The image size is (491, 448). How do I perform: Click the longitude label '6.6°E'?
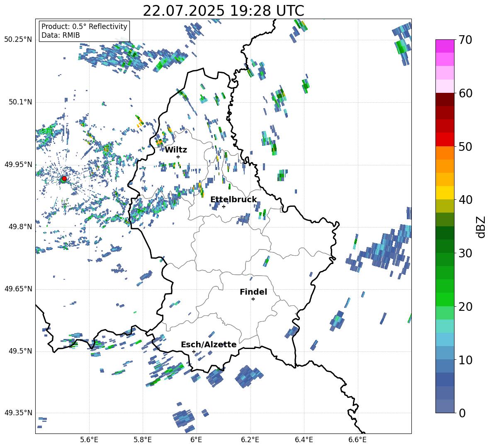click(x=357, y=440)
